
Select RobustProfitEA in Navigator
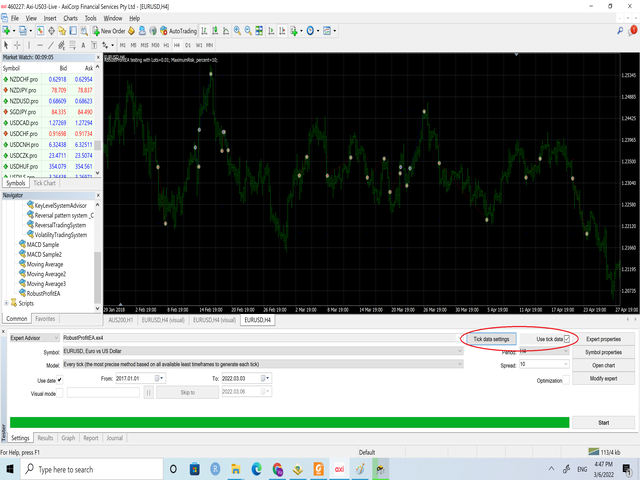pyautogui.click(x=43, y=293)
